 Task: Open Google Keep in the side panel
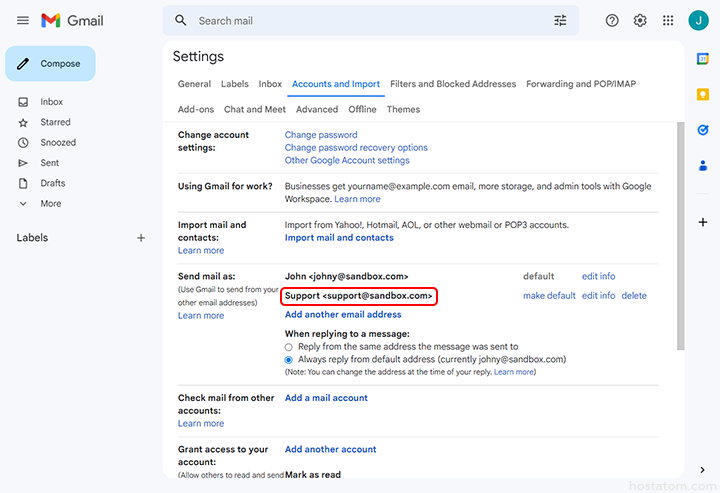[703, 94]
